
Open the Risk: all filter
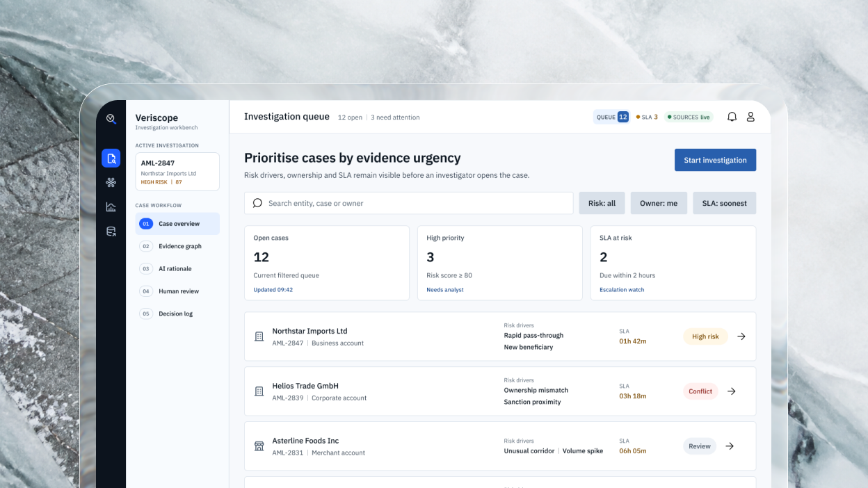(x=602, y=203)
